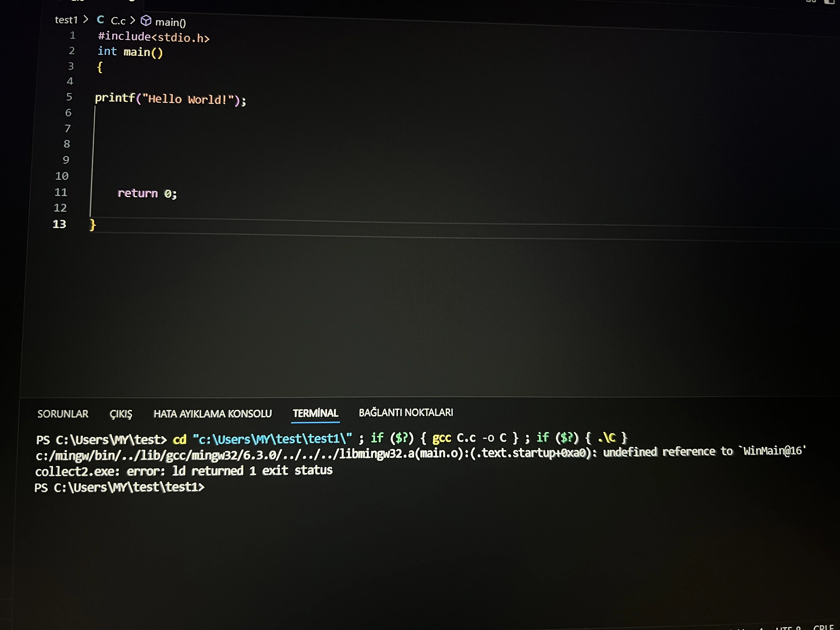840x630 pixels.
Task: Switch to SORUNLAR panel tab
Action: point(63,414)
